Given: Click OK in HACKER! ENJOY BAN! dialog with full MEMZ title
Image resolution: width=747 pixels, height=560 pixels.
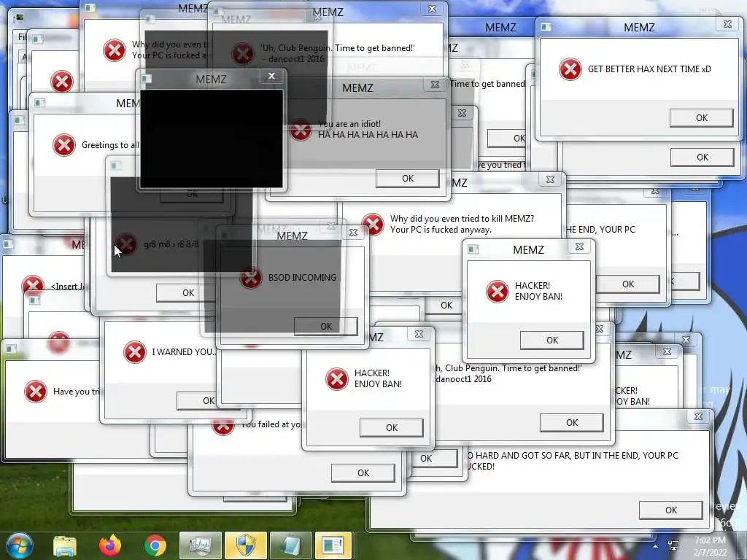Looking at the screenshot, I should 551,341.
